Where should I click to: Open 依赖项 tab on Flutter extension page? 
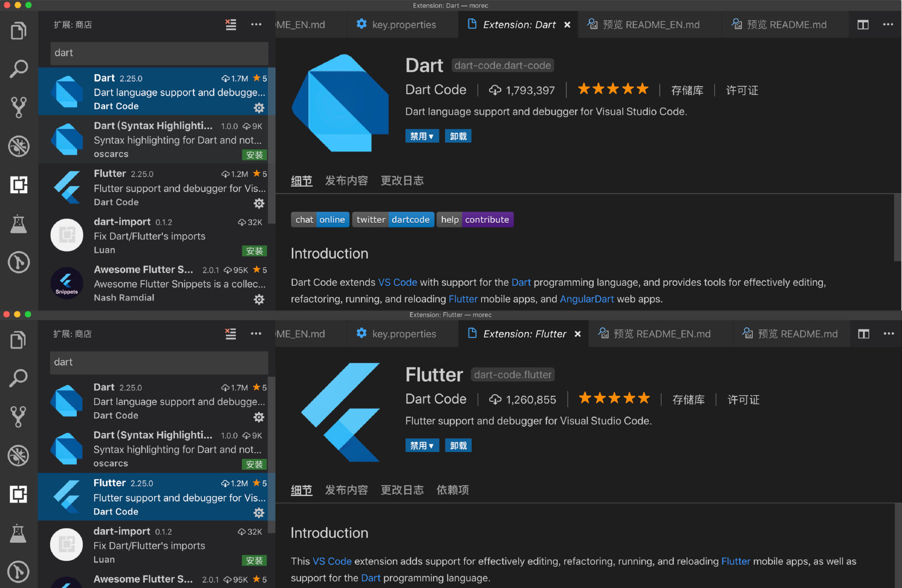tap(453, 490)
